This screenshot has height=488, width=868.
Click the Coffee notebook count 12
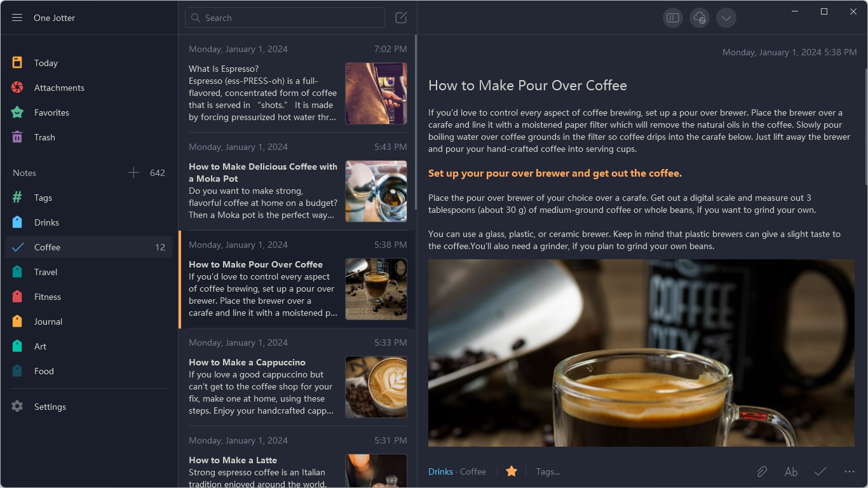coord(160,247)
